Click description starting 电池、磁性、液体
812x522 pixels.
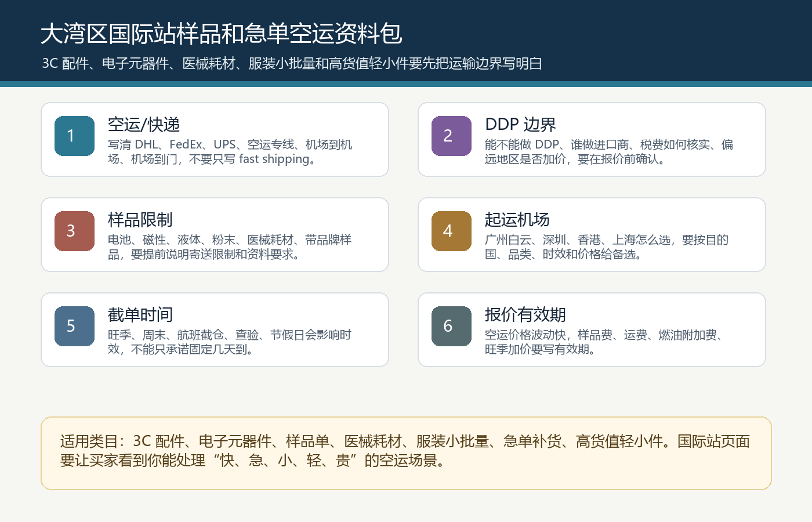[230, 246]
